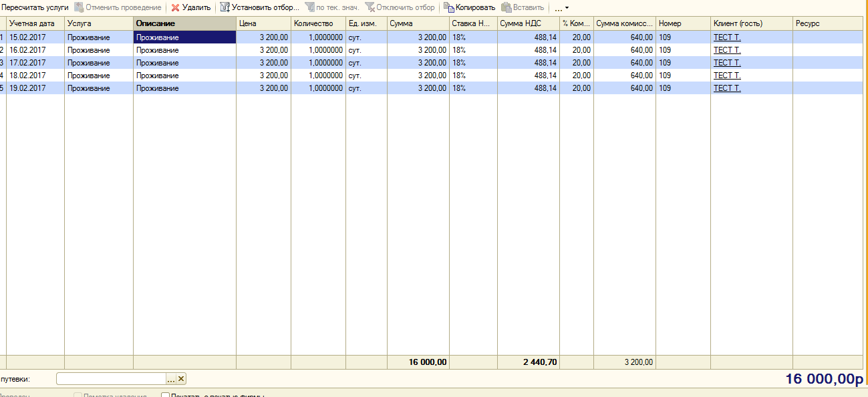Click Копировать in the toolbar
The height and width of the screenshot is (397, 868).
point(469,7)
